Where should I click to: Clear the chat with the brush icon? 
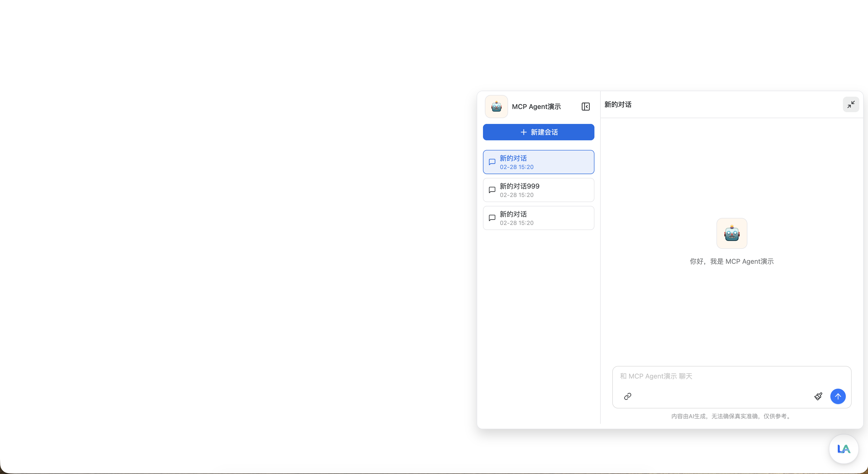tap(818, 396)
